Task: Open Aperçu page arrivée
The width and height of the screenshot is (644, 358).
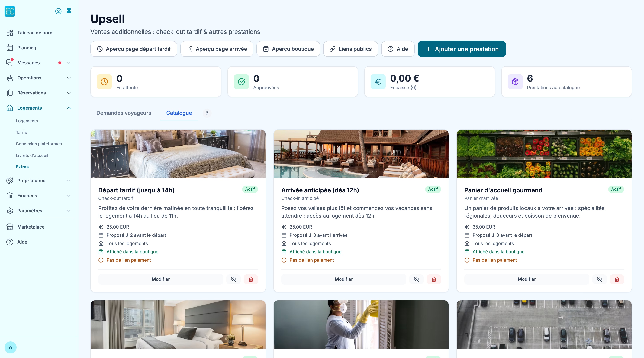Action: click(217, 49)
